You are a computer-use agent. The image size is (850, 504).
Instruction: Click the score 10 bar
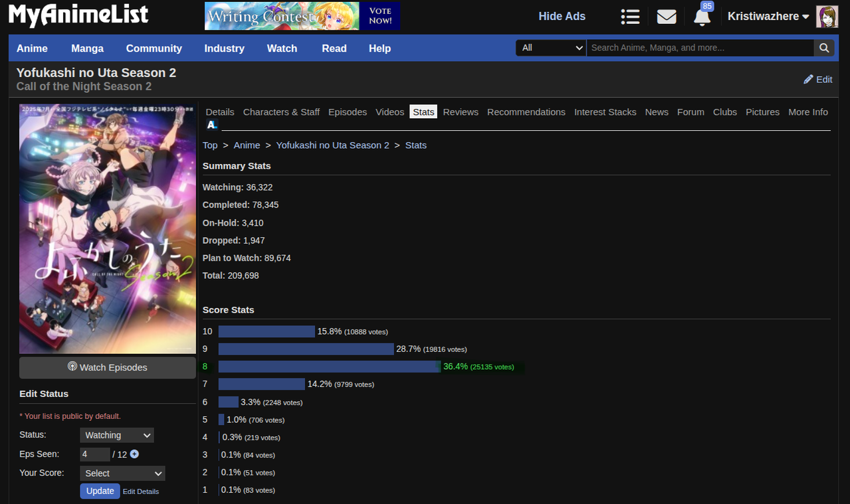click(266, 331)
